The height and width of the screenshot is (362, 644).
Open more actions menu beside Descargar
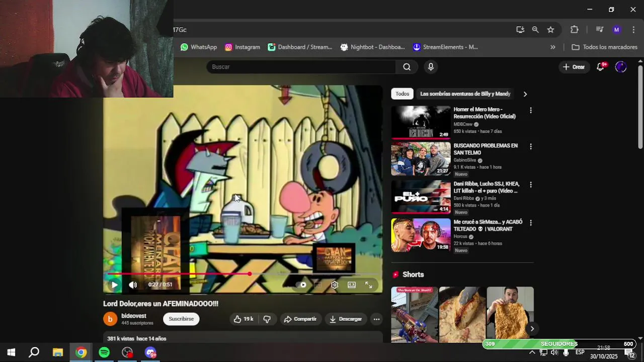click(376, 319)
